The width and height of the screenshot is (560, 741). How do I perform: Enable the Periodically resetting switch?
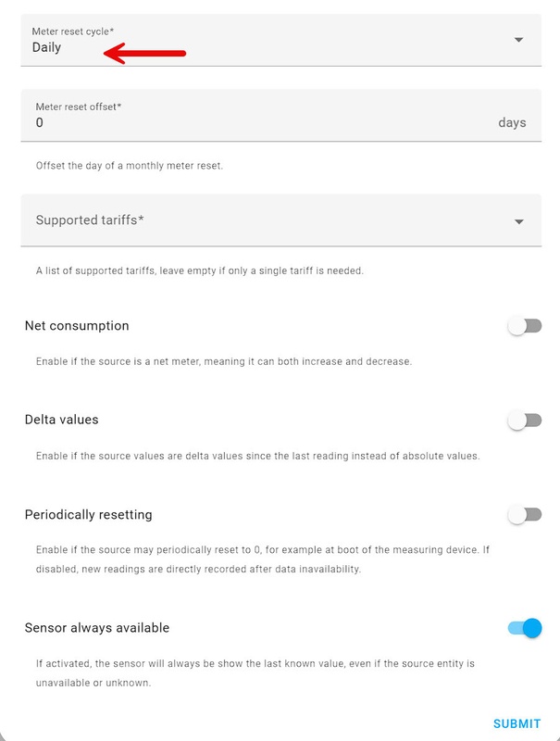(525, 515)
